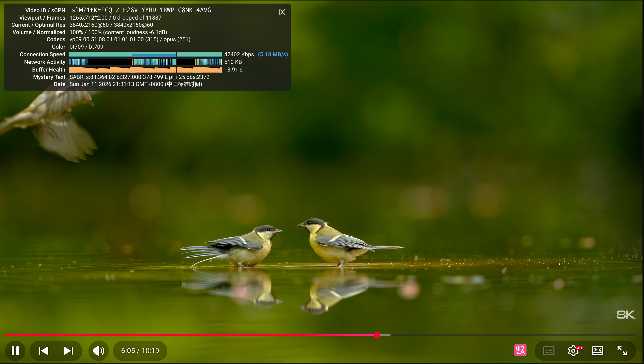
Task: Exit theater mode via player icon
Action: coord(597,351)
